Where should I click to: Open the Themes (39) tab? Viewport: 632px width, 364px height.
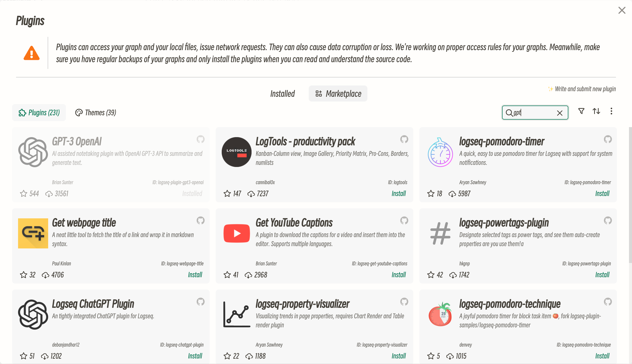click(95, 112)
